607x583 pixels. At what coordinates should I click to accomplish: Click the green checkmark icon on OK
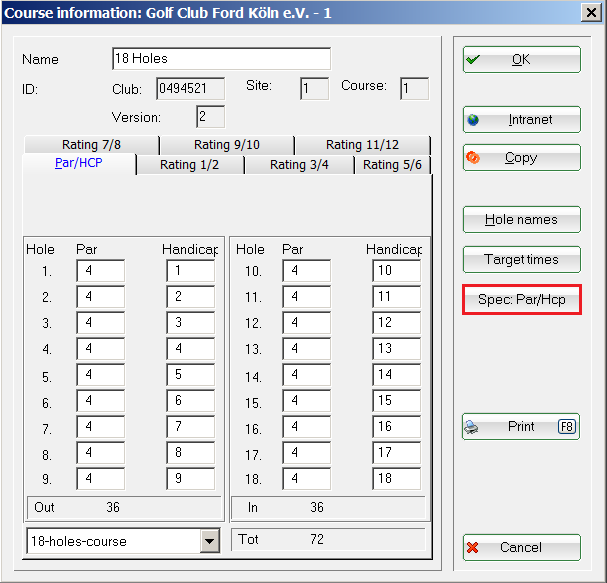[473, 60]
